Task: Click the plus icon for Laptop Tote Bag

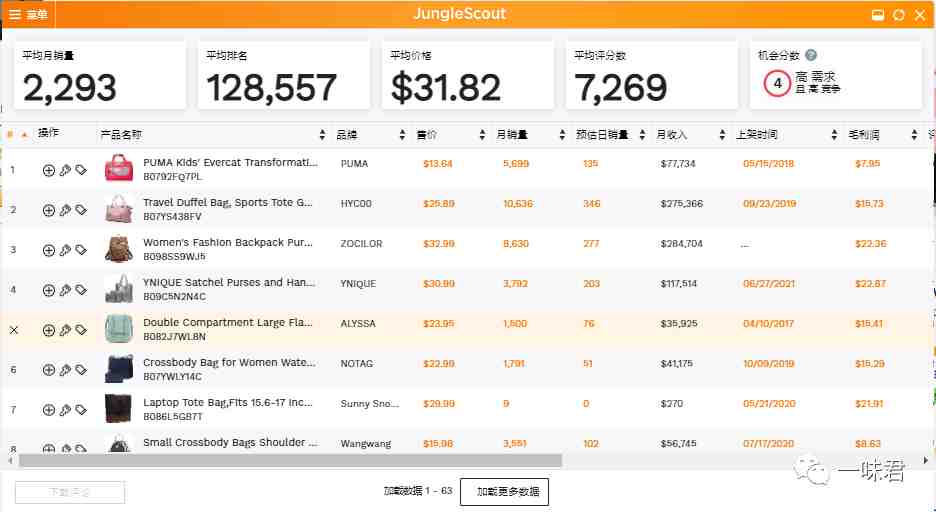Action: (49, 410)
